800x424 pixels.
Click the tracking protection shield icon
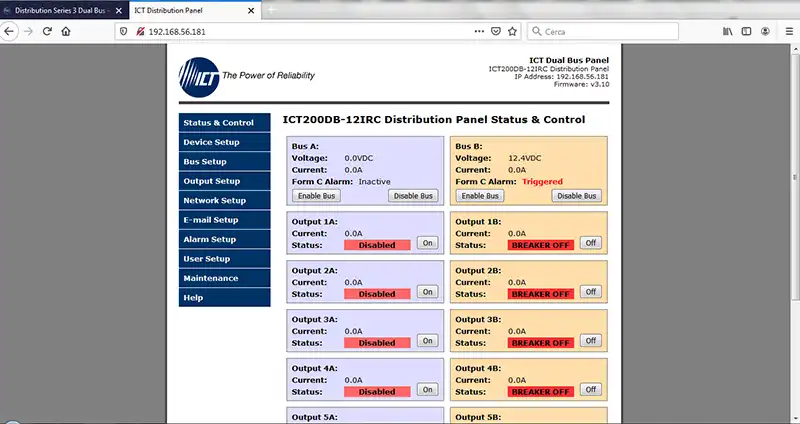tap(123, 31)
